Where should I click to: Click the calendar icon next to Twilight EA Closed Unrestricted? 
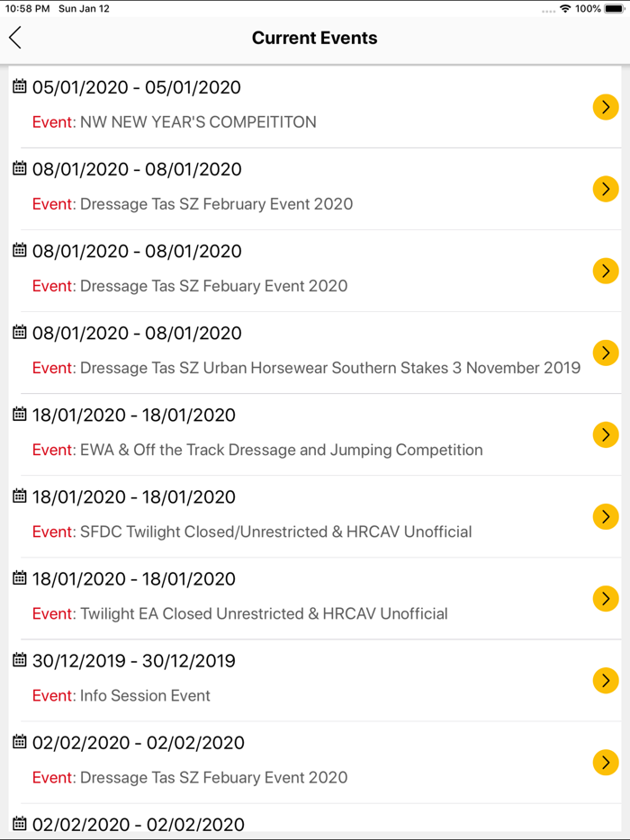pos(18,578)
